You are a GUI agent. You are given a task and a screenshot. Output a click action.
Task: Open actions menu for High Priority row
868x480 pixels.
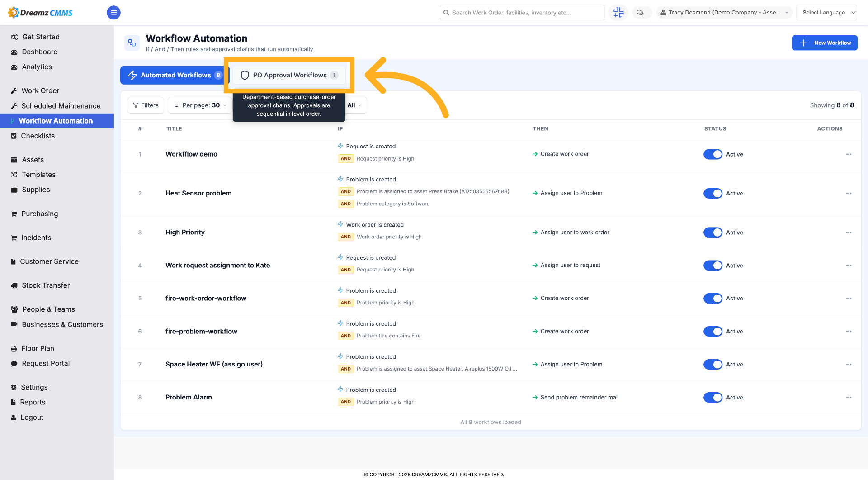pyautogui.click(x=849, y=233)
